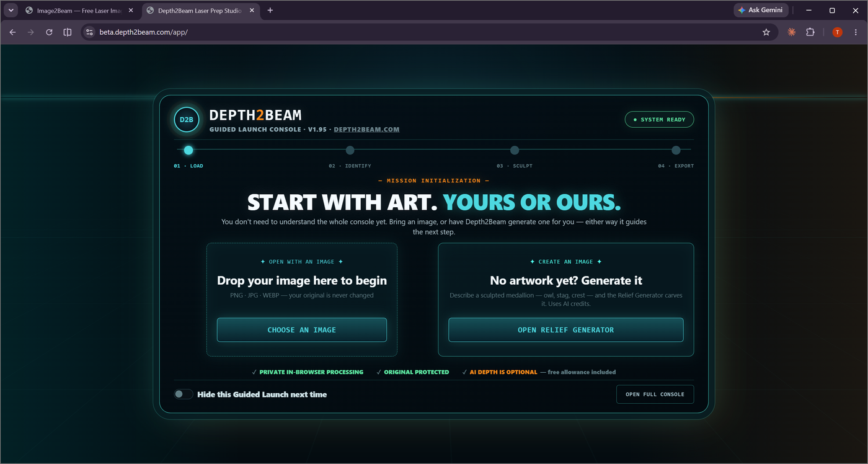Reload the Depth2Beam page
This screenshot has height=464, width=868.
49,32
